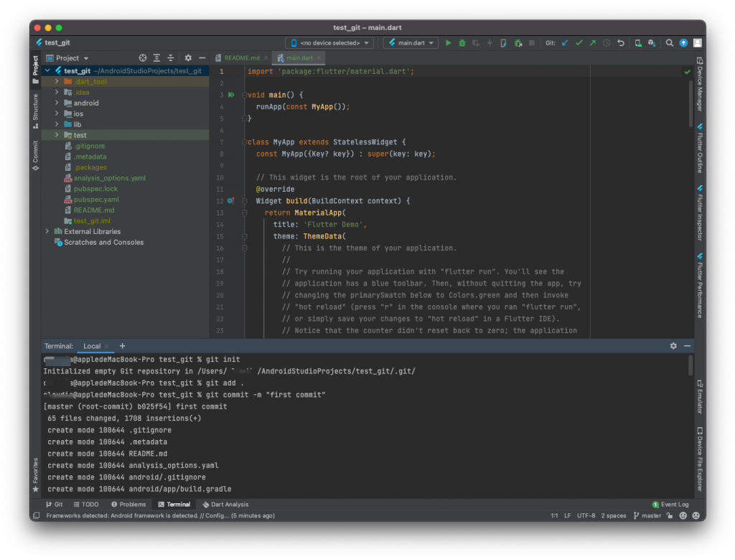Attach debugger to Android process icon
The width and height of the screenshot is (735, 560).
click(x=518, y=42)
